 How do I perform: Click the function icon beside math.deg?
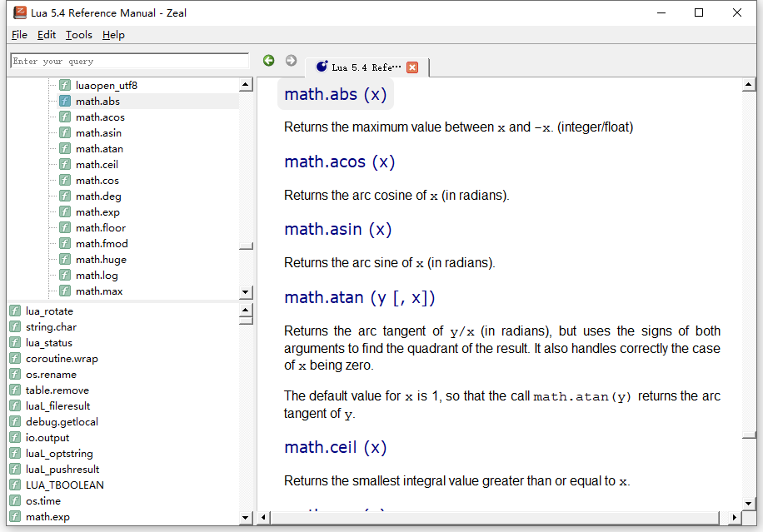point(65,196)
